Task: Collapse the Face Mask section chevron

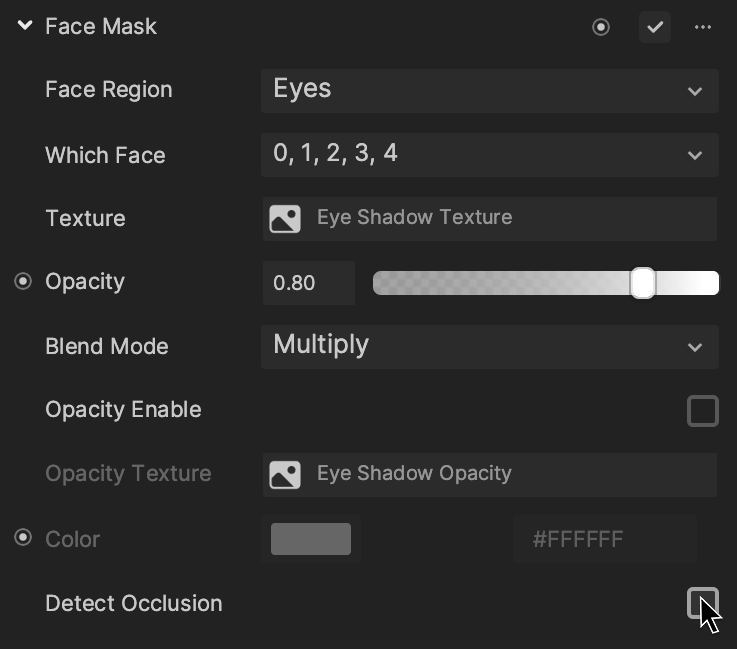Action: tap(25, 25)
